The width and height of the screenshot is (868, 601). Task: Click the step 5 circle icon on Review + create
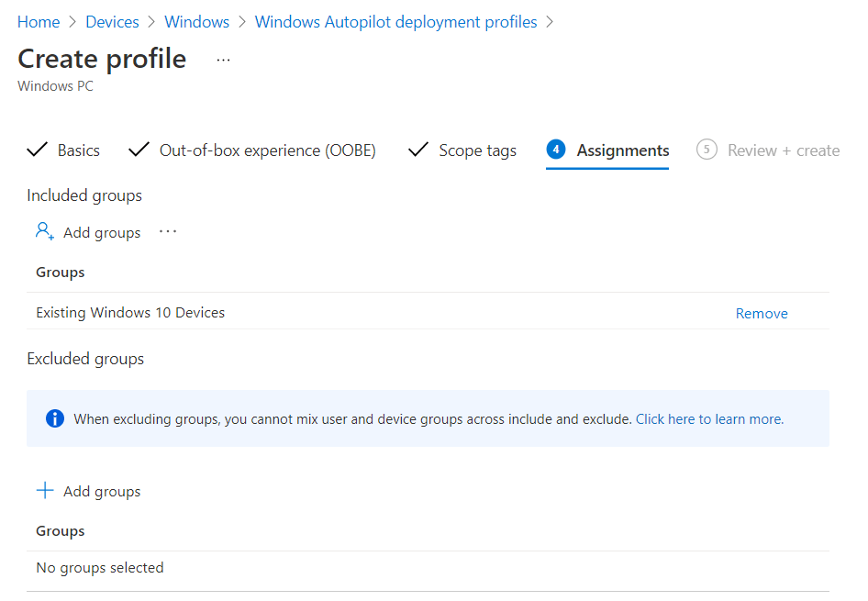707,150
